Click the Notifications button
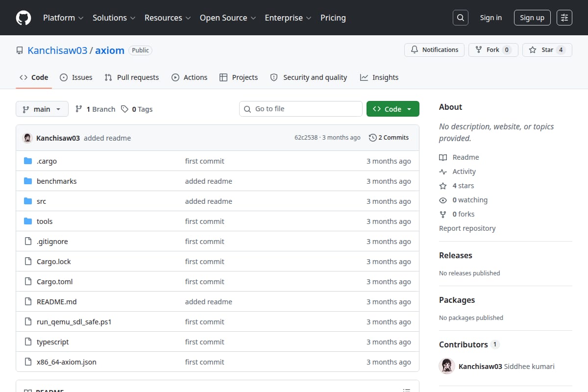The height and width of the screenshot is (392, 588). (x=434, y=50)
